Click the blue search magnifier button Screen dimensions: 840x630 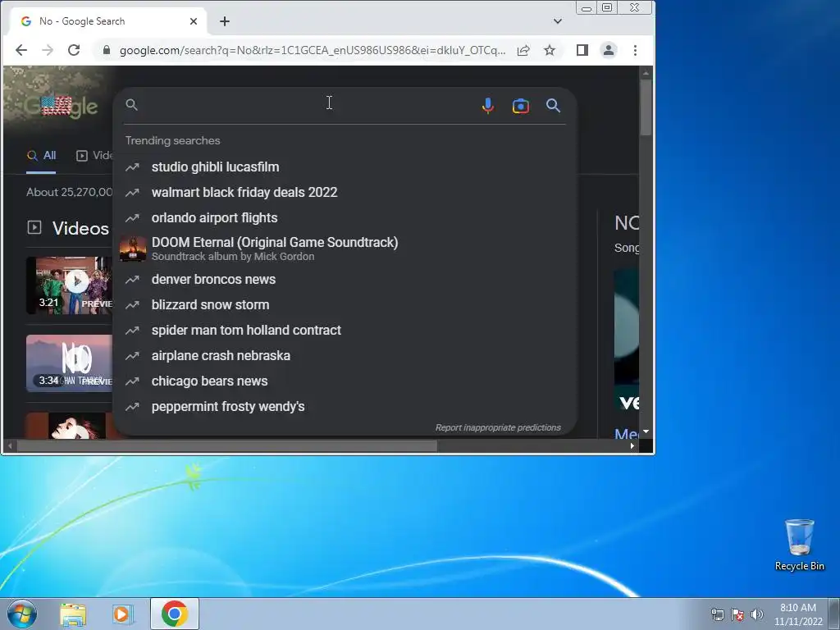click(554, 106)
